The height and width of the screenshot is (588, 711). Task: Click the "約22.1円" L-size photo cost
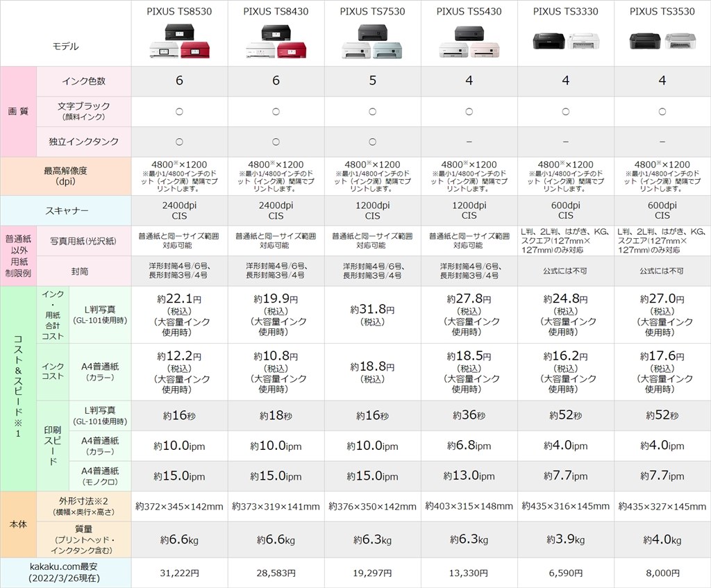(x=179, y=299)
